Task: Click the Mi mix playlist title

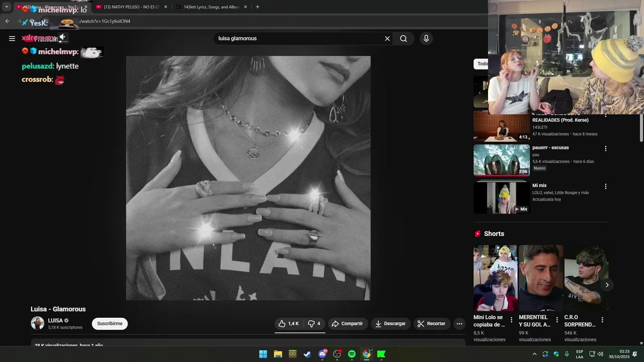Action: point(539,186)
